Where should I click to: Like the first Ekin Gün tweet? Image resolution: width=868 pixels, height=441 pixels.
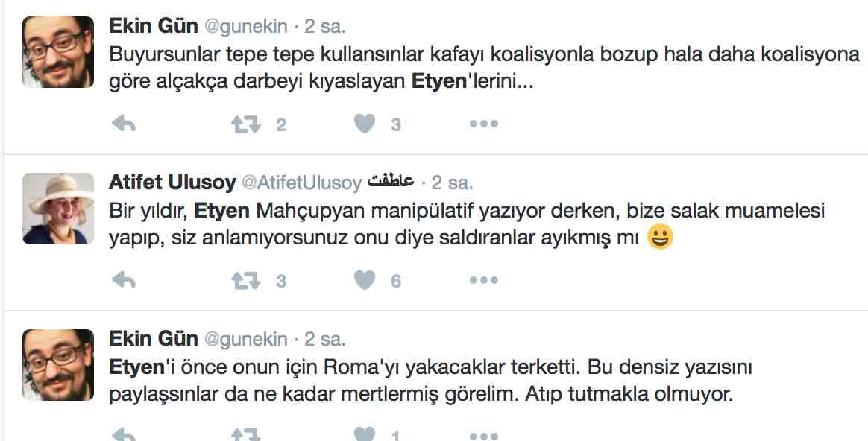(x=365, y=124)
